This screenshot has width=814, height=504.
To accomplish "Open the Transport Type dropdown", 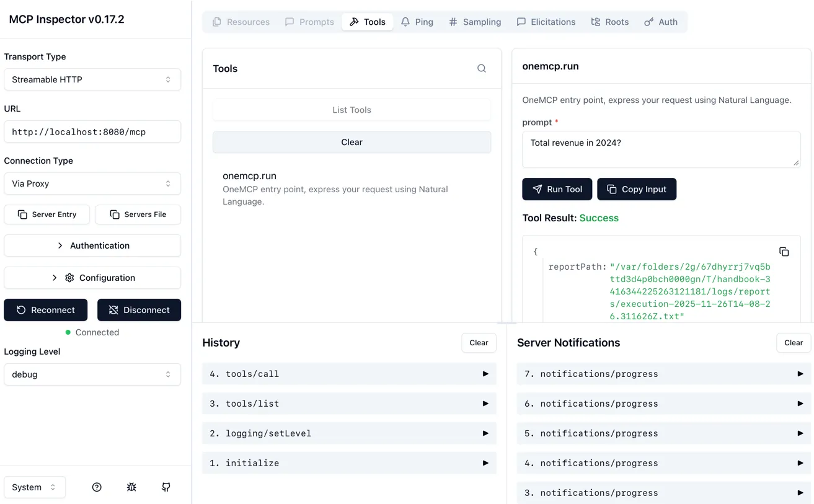I will tap(92, 79).
